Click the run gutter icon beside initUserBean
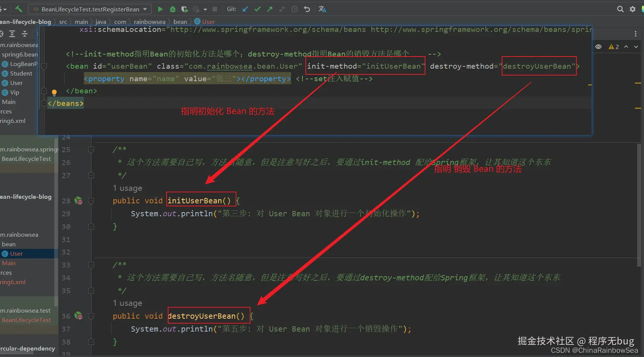 point(79,201)
